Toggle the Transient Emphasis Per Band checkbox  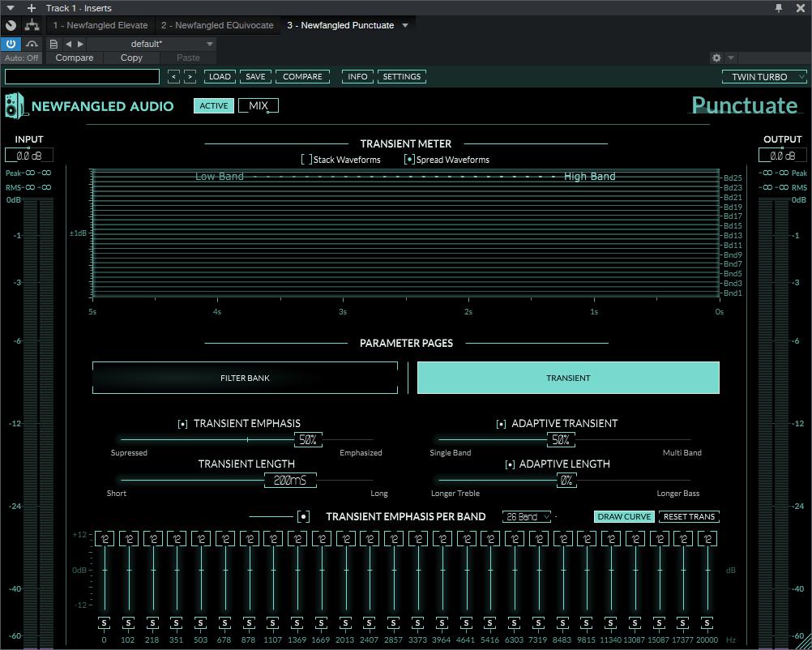pyautogui.click(x=304, y=516)
